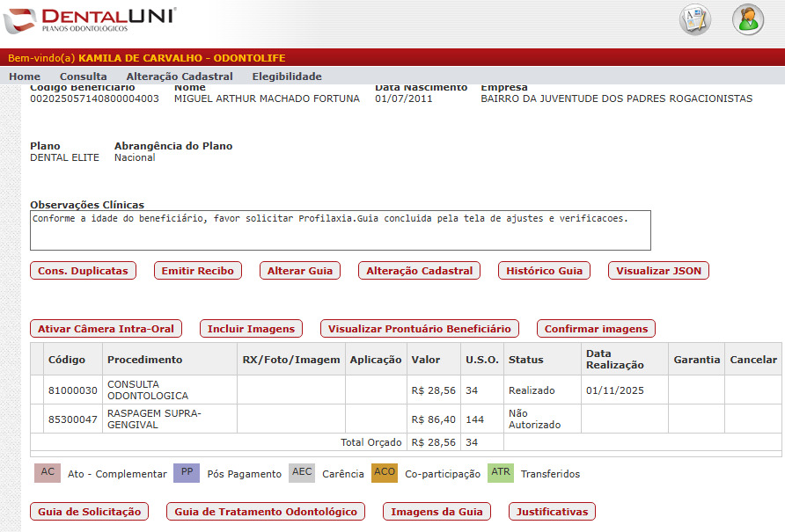
Task: Click the DentalUni logo
Action: coord(91,20)
